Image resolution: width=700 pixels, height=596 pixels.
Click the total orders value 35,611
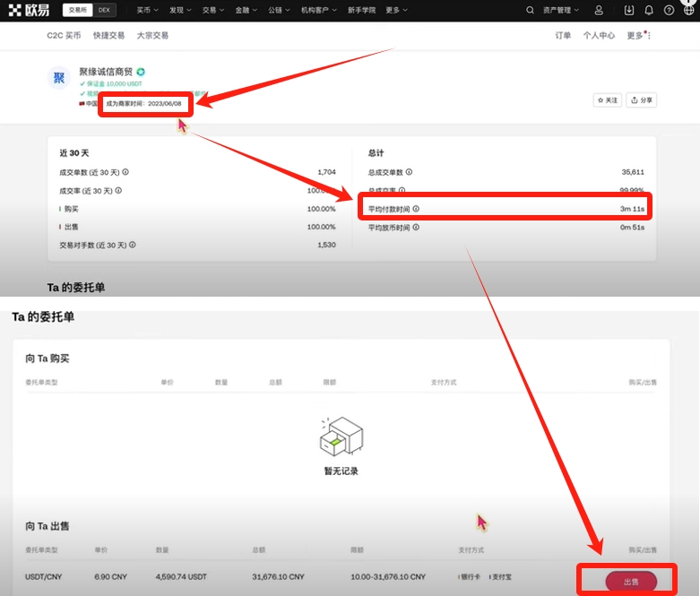pos(633,172)
